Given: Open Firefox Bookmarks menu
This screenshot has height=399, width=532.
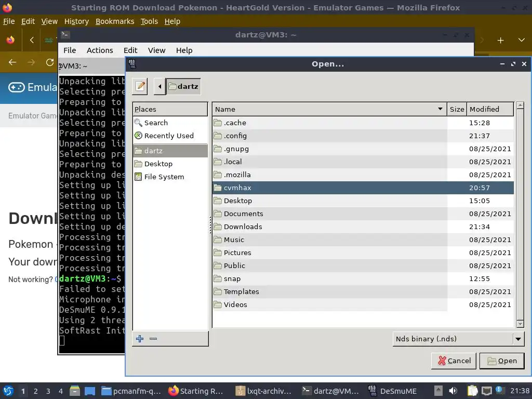Looking at the screenshot, I should pos(115,21).
